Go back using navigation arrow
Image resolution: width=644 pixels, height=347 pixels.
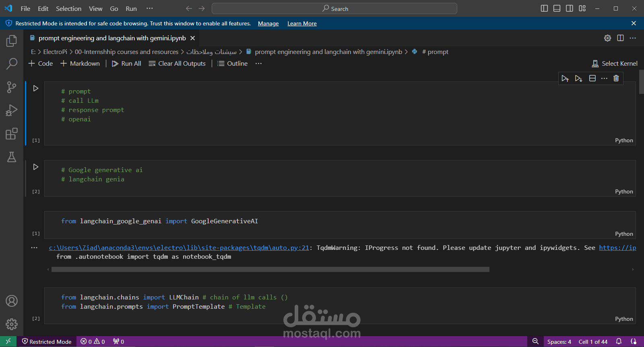(x=189, y=8)
